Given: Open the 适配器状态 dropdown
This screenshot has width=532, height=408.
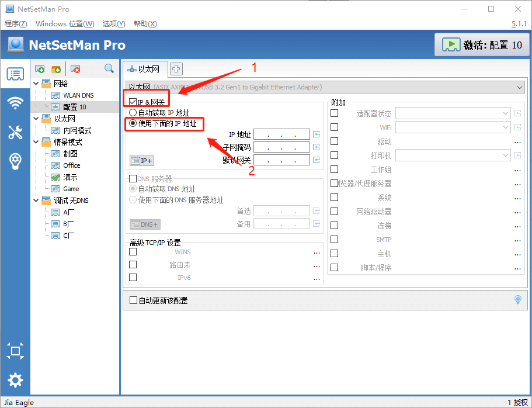Looking at the screenshot, I should click(x=453, y=113).
